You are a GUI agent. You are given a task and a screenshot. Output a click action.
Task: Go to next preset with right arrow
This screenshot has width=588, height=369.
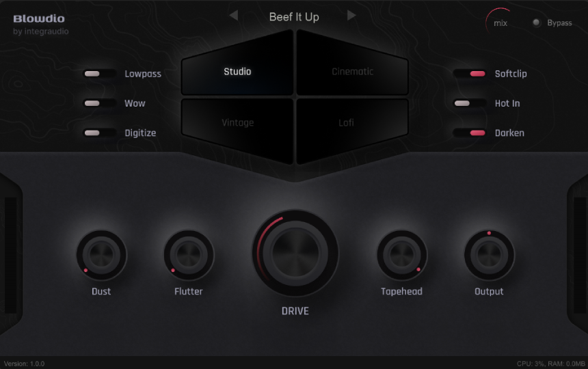351,15
